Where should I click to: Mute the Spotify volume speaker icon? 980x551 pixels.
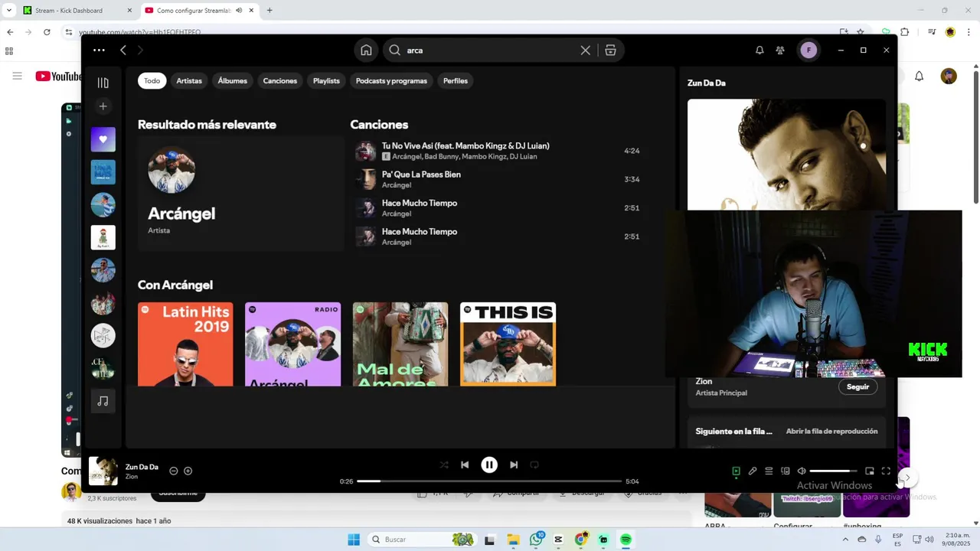802,471
